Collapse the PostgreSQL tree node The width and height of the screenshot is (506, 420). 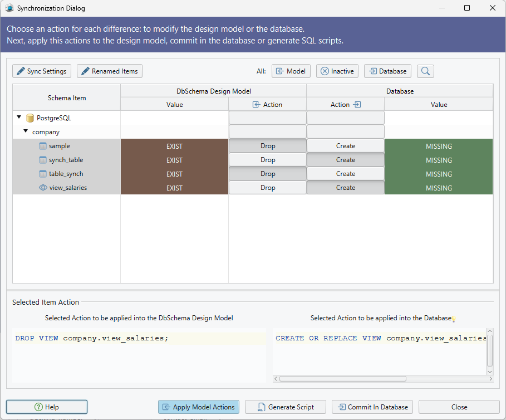point(19,118)
